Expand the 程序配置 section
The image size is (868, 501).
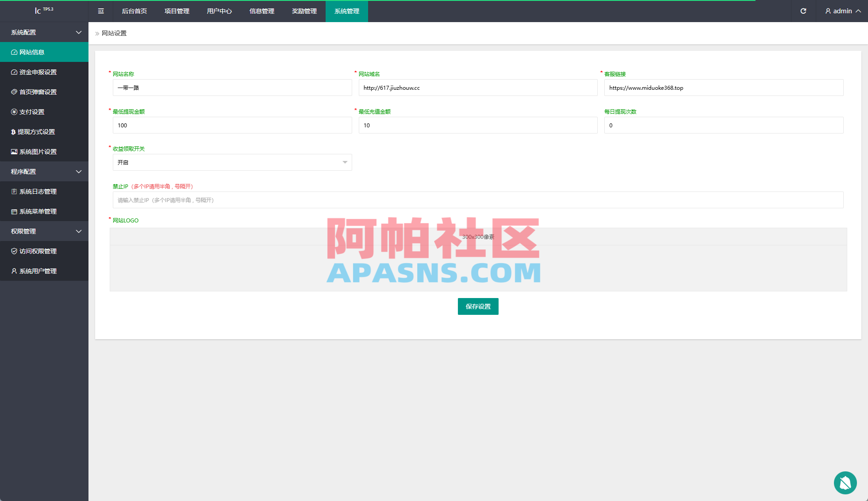coord(44,172)
